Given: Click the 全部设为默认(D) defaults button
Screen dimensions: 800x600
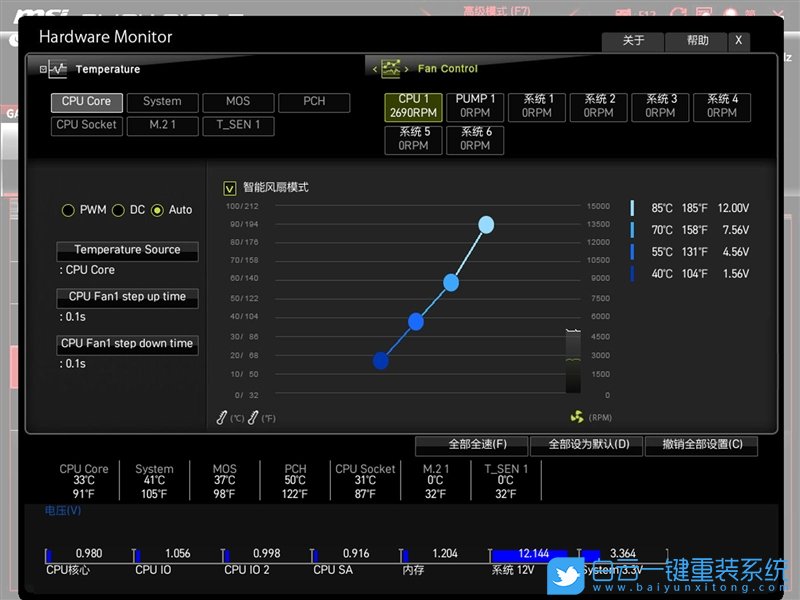Looking at the screenshot, I should pos(581,445).
